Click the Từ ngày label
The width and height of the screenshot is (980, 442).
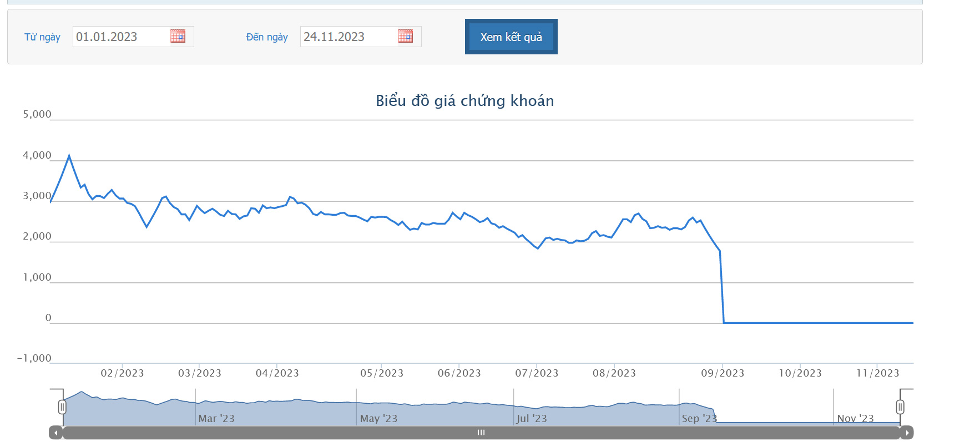coord(42,37)
